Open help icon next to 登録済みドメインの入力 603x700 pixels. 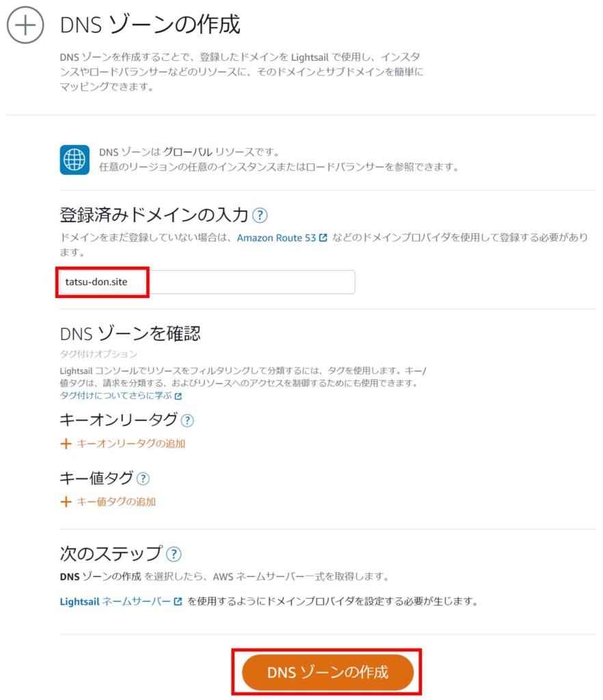(x=260, y=215)
